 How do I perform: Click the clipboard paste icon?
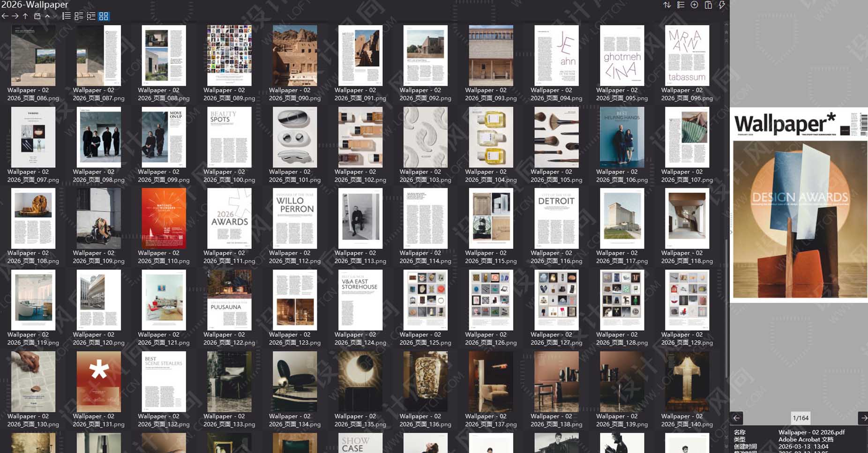708,5
